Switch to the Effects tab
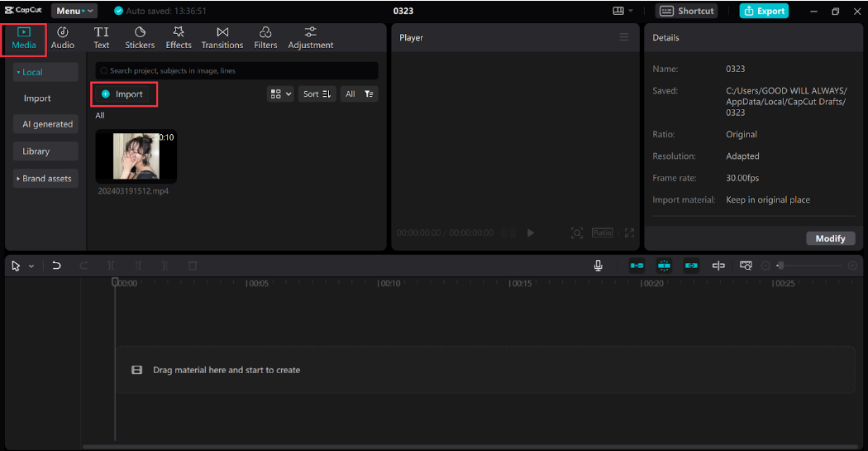The width and height of the screenshot is (868, 451). 179,38
